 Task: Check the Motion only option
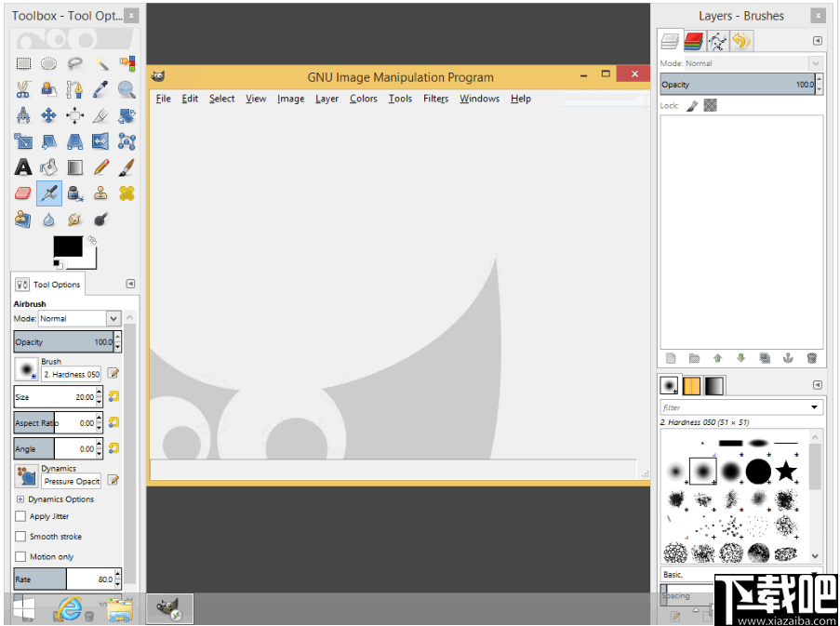(x=20, y=557)
